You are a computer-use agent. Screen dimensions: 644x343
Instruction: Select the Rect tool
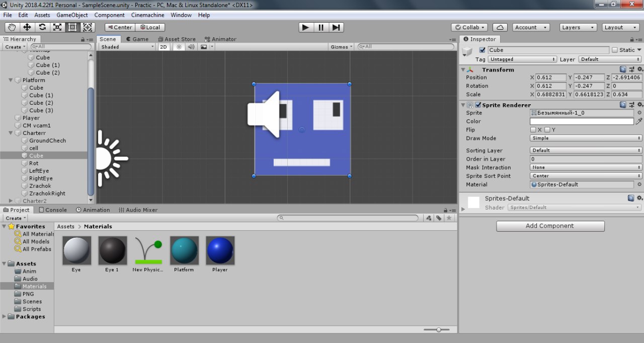pyautogui.click(x=72, y=27)
